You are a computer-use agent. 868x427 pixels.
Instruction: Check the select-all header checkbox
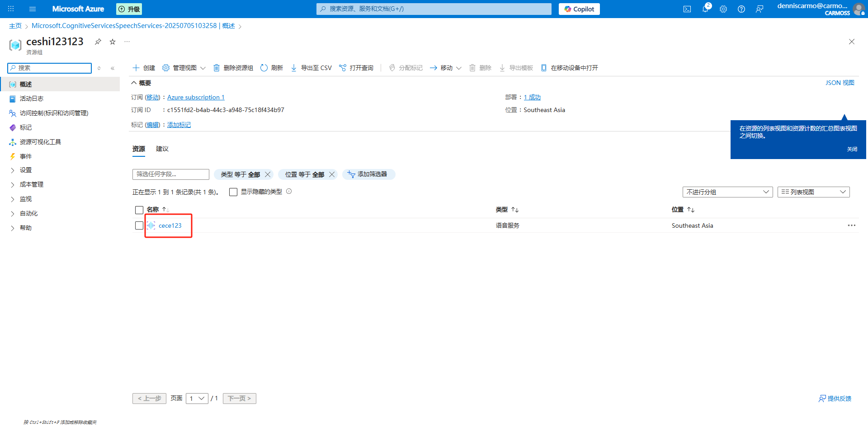click(x=139, y=210)
